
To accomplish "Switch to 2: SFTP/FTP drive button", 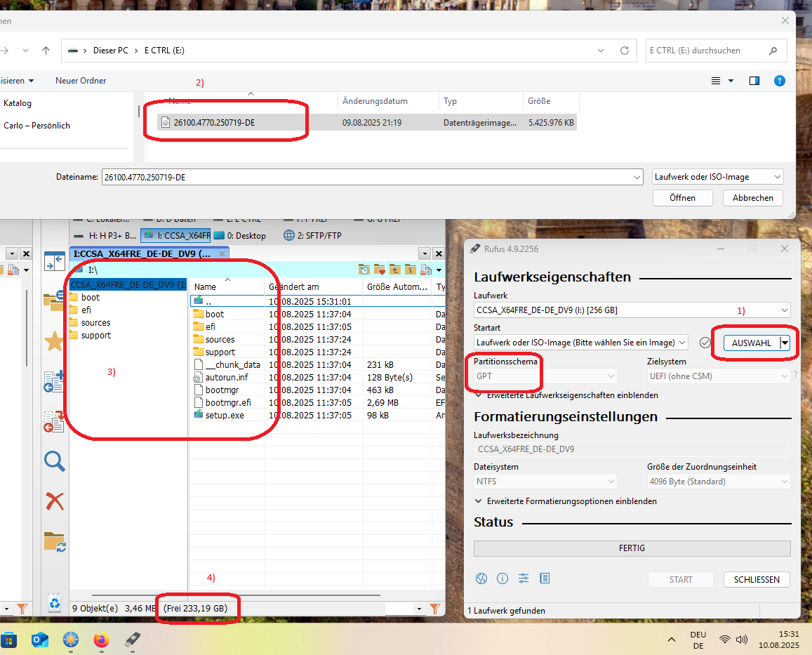I will [x=313, y=235].
